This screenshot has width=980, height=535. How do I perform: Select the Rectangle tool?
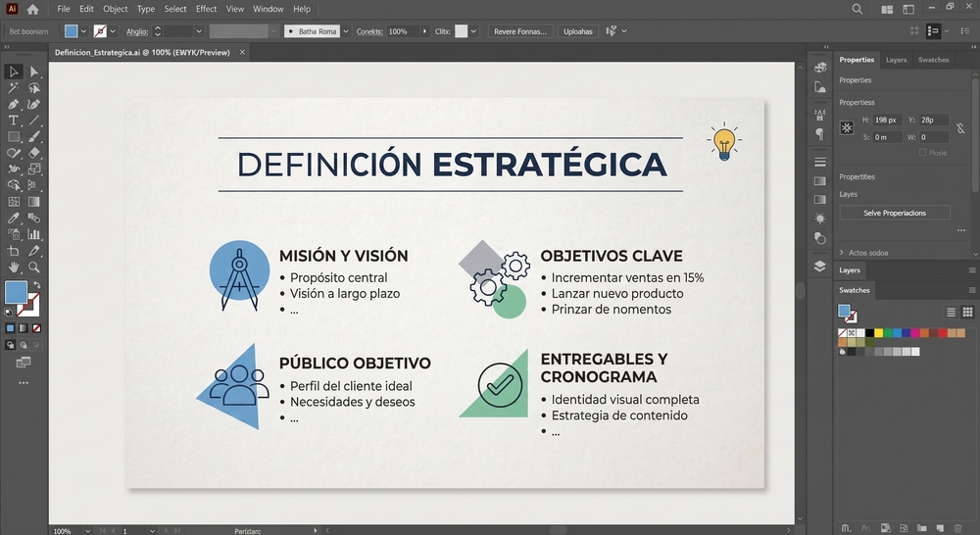click(x=13, y=137)
